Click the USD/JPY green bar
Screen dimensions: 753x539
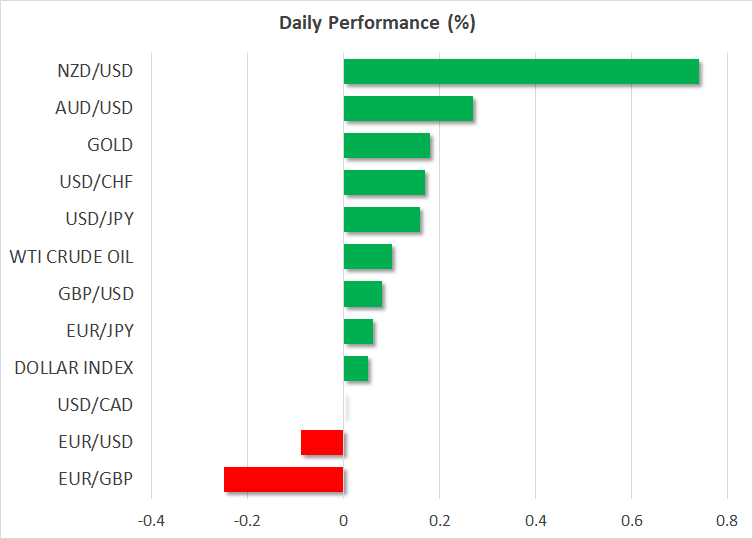pyautogui.click(x=381, y=219)
